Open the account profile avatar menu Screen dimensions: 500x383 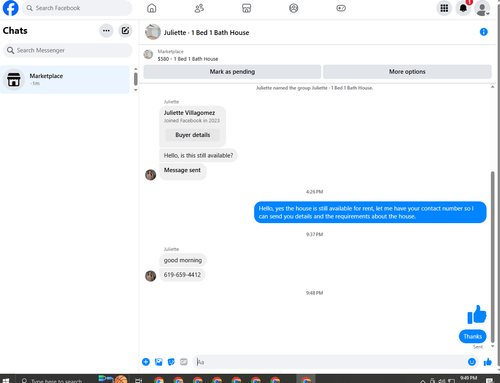482,8
